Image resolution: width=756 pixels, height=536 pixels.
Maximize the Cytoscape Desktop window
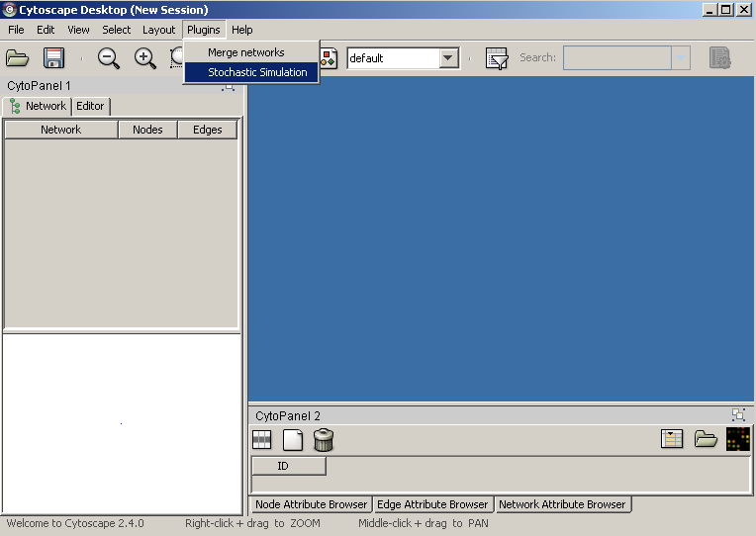[726, 10]
